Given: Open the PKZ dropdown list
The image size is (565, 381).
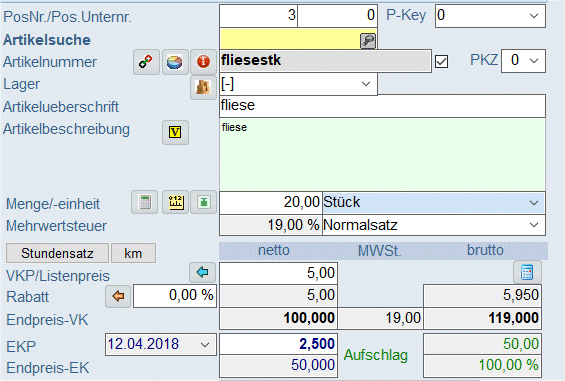Looking at the screenshot, I should (523, 61).
